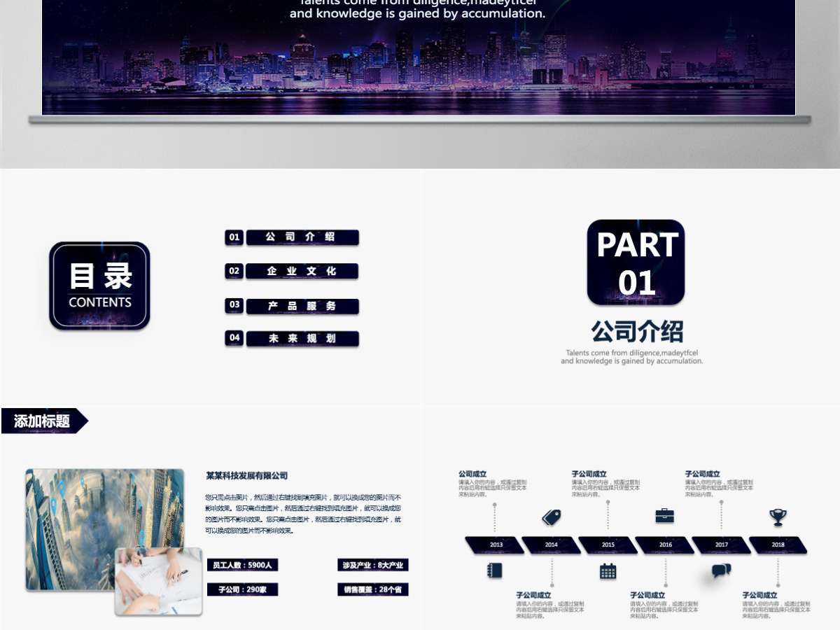
Task: Click the 03 number badge in contents
Action: pyautogui.click(x=234, y=305)
